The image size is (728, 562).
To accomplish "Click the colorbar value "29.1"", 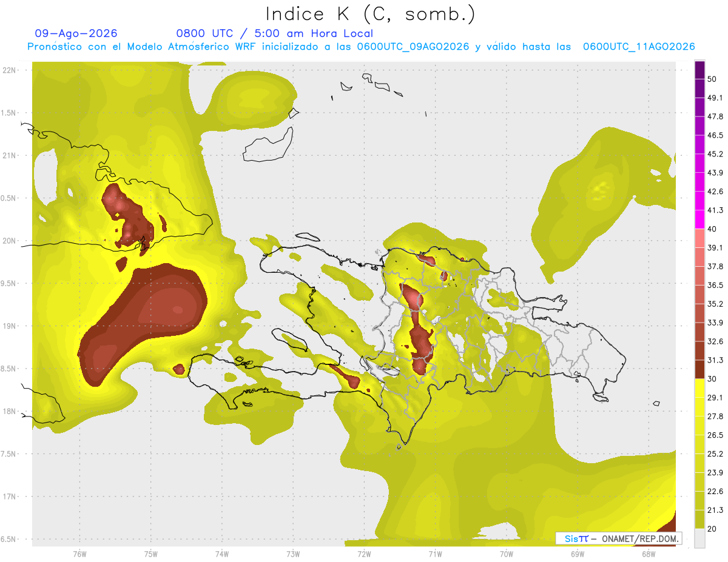I will [715, 398].
